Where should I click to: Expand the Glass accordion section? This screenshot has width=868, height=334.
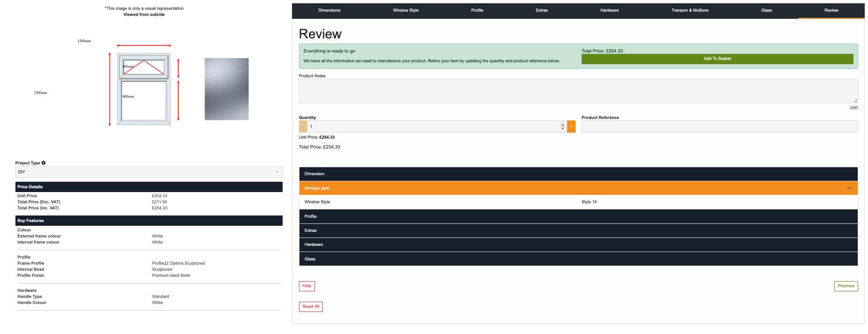578,259
